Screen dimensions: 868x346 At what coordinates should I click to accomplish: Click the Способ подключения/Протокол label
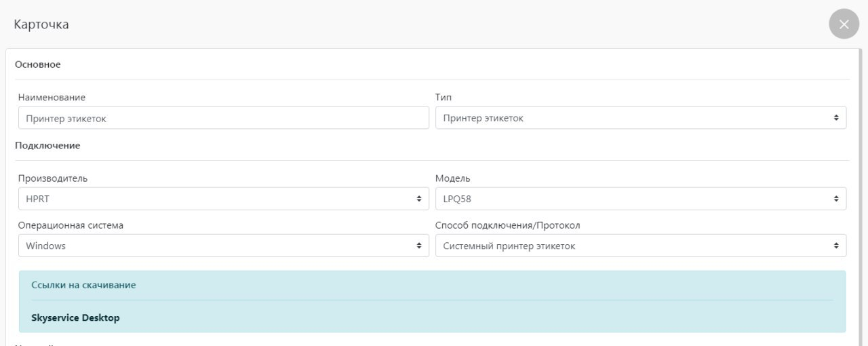(x=507, y=225)
